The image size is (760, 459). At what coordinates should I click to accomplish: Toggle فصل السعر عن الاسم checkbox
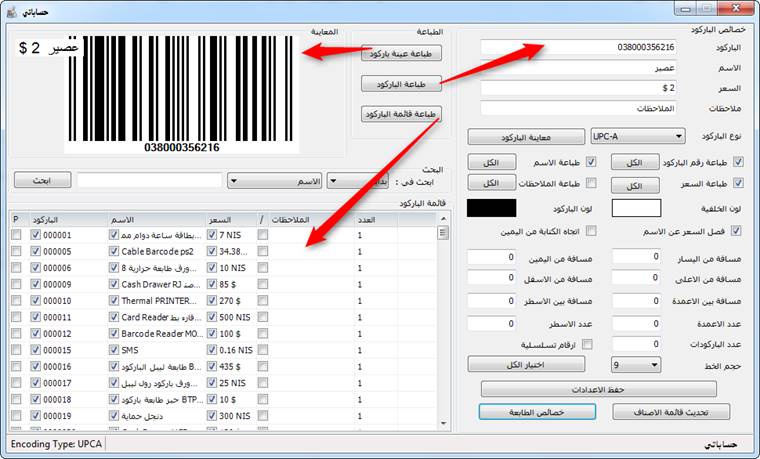pyautogui.click(x=736, y=231)
